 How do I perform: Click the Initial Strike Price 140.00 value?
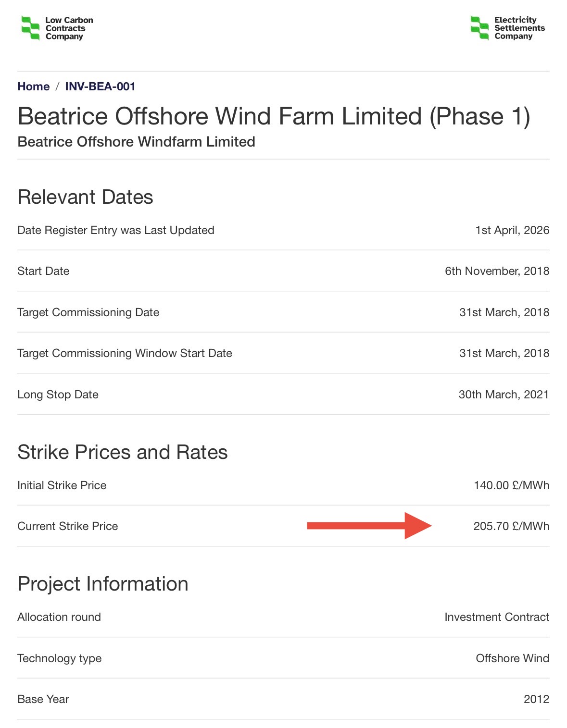point(511,485)
